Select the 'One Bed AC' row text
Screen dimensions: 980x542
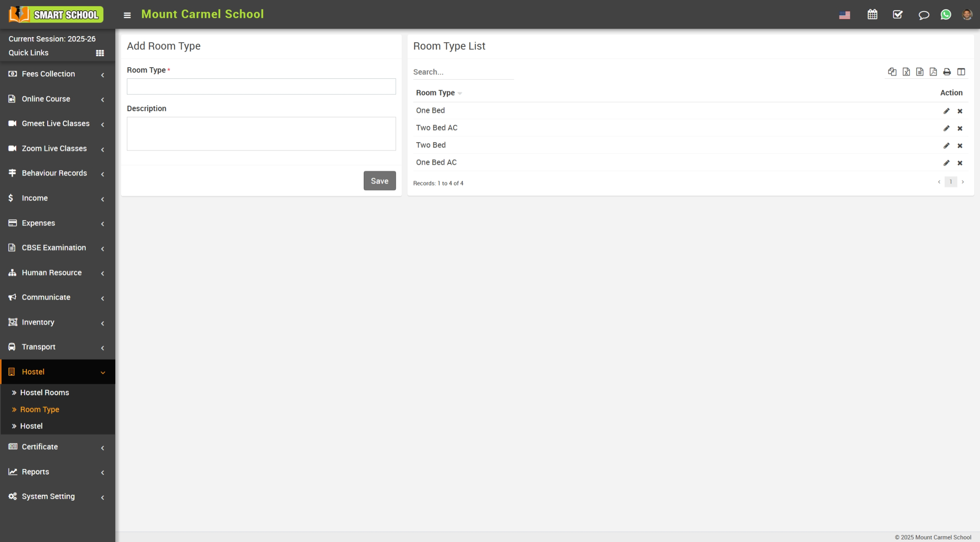pos(436,163)
